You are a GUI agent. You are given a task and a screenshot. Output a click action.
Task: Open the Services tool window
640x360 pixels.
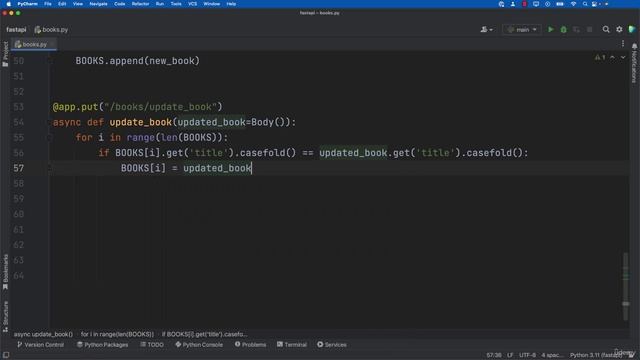click(x=332, y=344)
